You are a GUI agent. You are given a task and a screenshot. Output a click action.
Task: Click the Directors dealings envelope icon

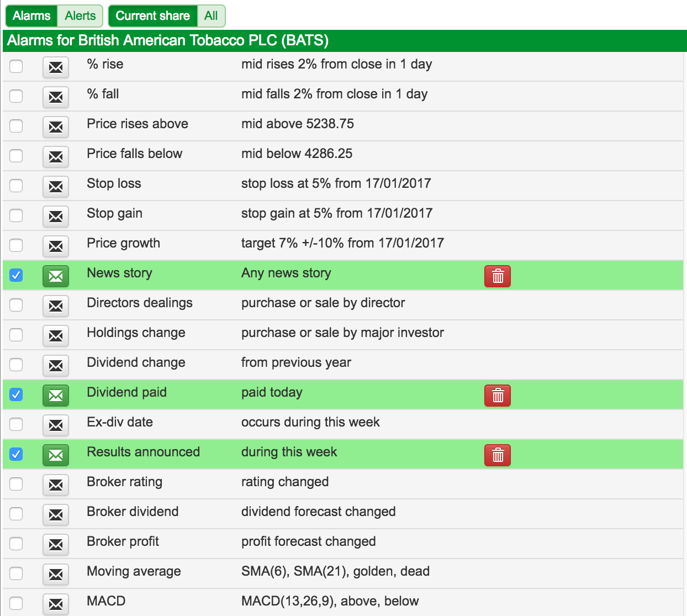[56, 306]
